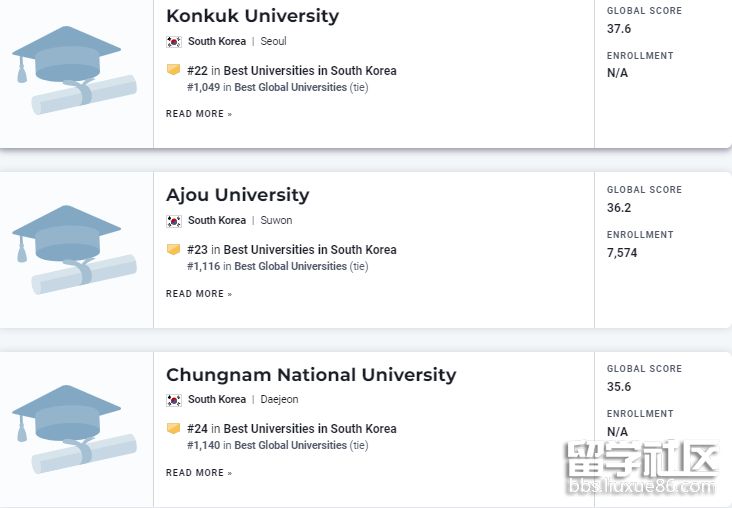This screenshot has height=508, width=732.
Task: Open the Chungnam National University title link
Action: (x=310, y=375)
